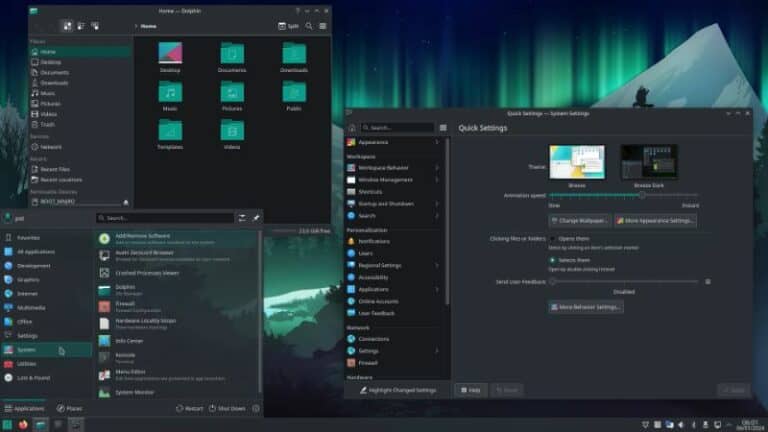Launch System Monitor from launcher
This screenshot has height=432, width=768.
pos(177,392)
